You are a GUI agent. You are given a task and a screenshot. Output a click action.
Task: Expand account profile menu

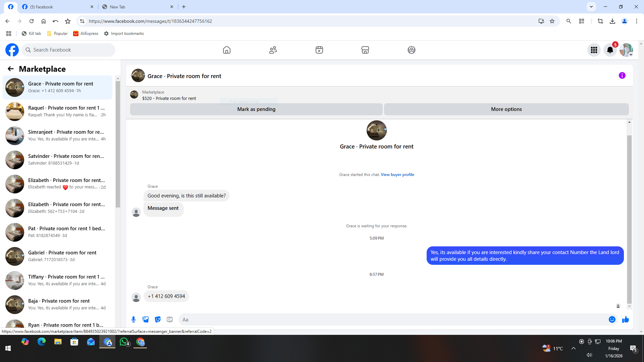pos(626,50)
